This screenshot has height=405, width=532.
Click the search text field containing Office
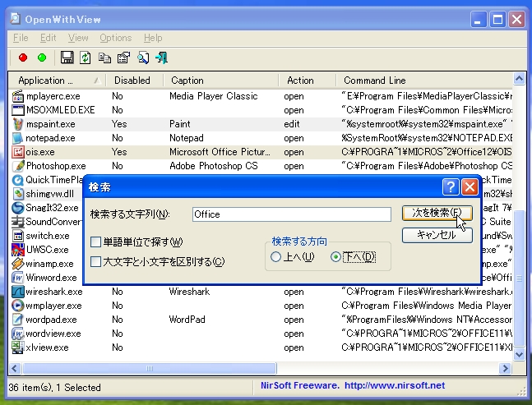[291, 214]
